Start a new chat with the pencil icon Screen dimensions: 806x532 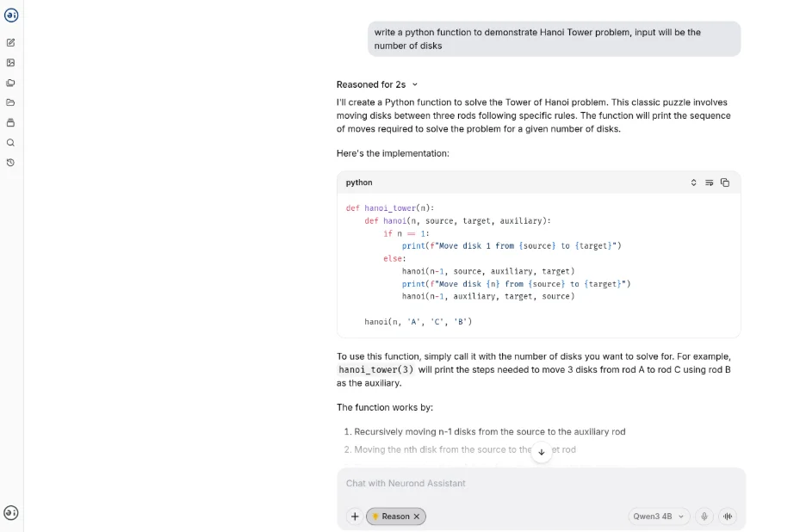(11, 43)
